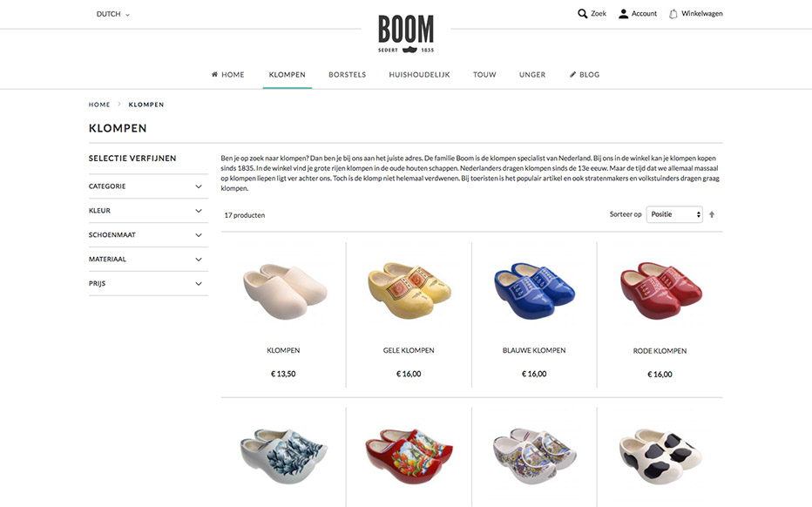Select the blue clogs product image

coord(534,290)
